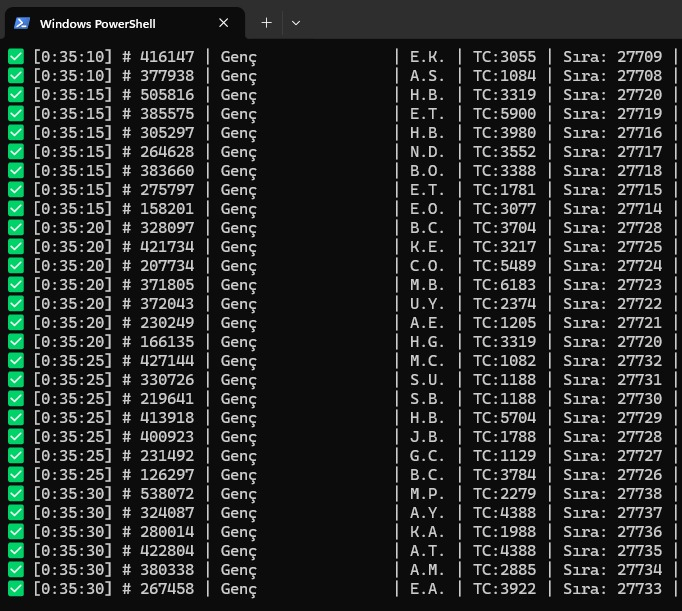Click green checkmark on row # 538072
Viewport: 682px width, 611px height.
coord(16,494)
